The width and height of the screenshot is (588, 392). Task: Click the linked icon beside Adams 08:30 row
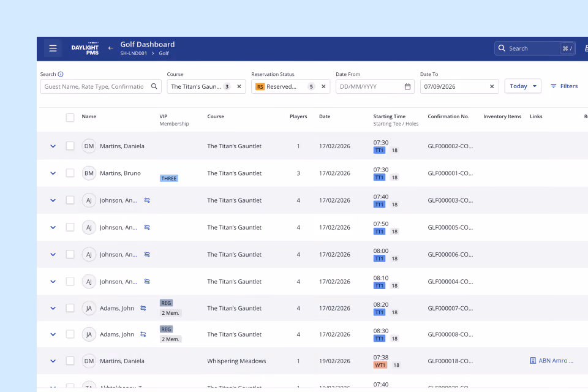(143, 334)
